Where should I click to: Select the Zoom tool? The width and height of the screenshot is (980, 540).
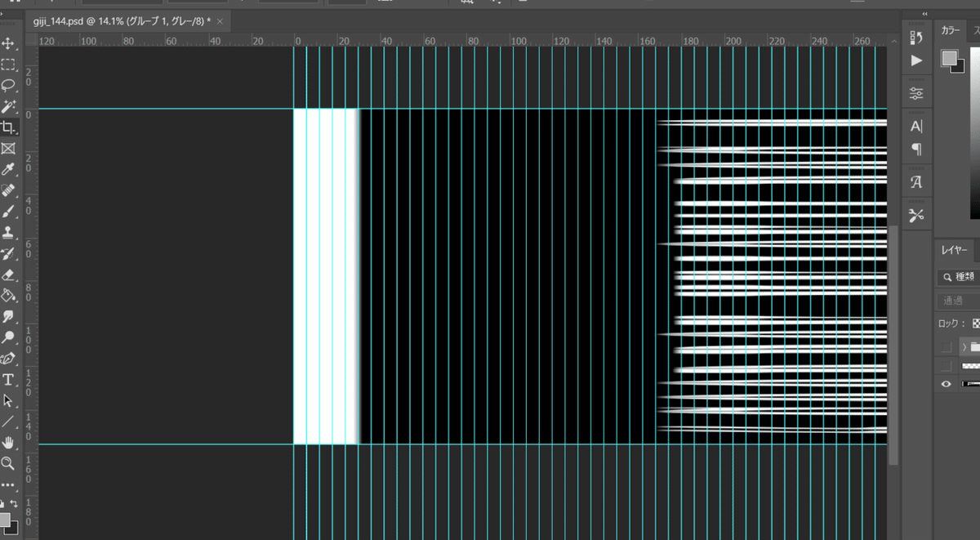[x=8, y=463]
